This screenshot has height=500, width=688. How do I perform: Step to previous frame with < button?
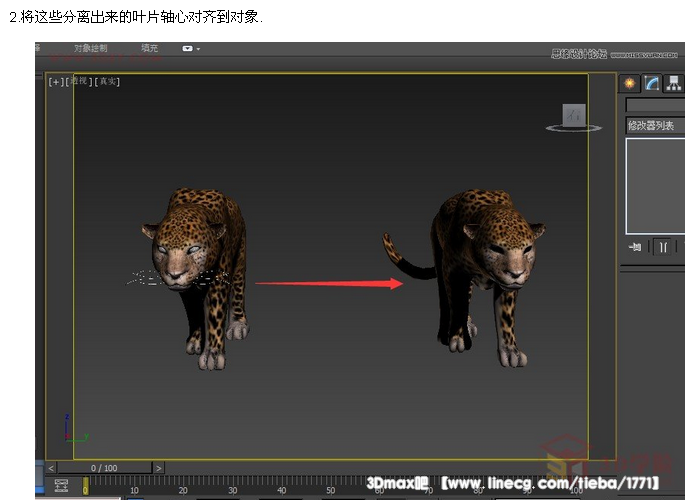pyautogui.click(x=51, y=468)
